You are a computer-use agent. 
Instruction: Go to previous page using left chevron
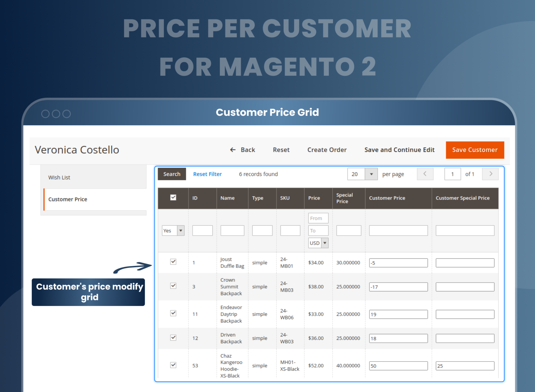(x=425, y=174)
